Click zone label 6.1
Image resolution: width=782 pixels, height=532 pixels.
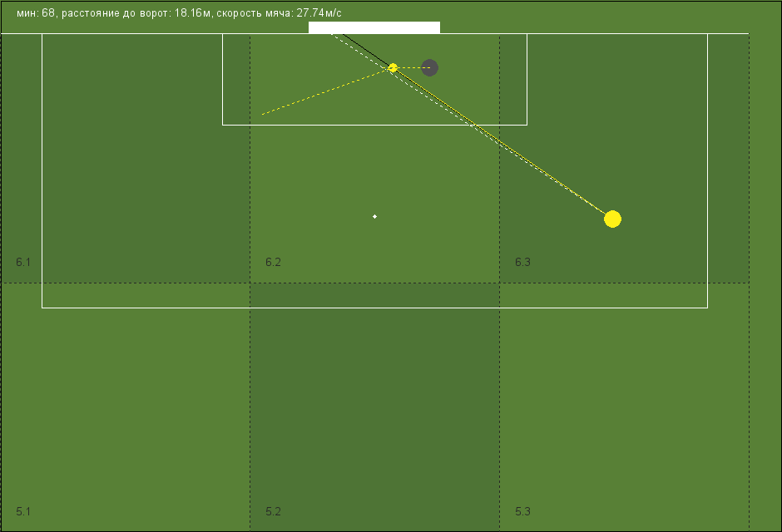(x=23, y=262)
